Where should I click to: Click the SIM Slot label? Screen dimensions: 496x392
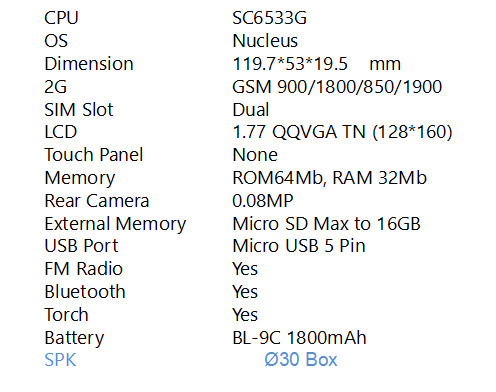click(x=79, y=110)
